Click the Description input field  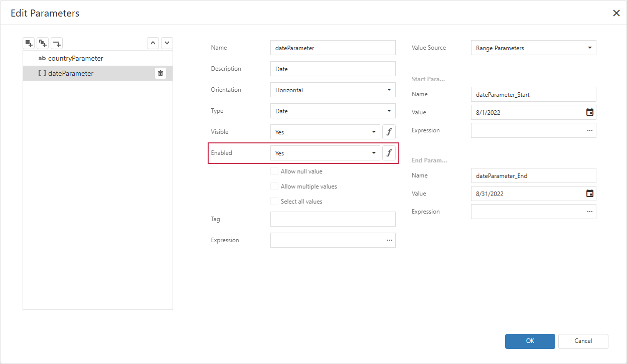pos(333,69)
